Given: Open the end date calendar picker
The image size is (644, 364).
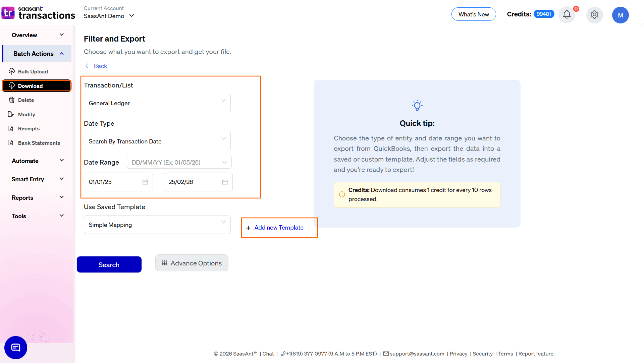Looking at the screenshot, I should click(225, 182).
